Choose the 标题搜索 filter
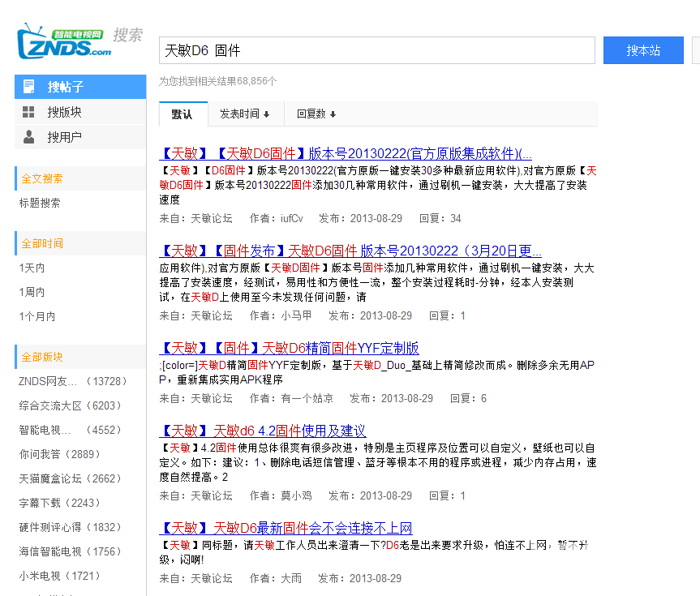Screen dimensions: 700x596 40,204
